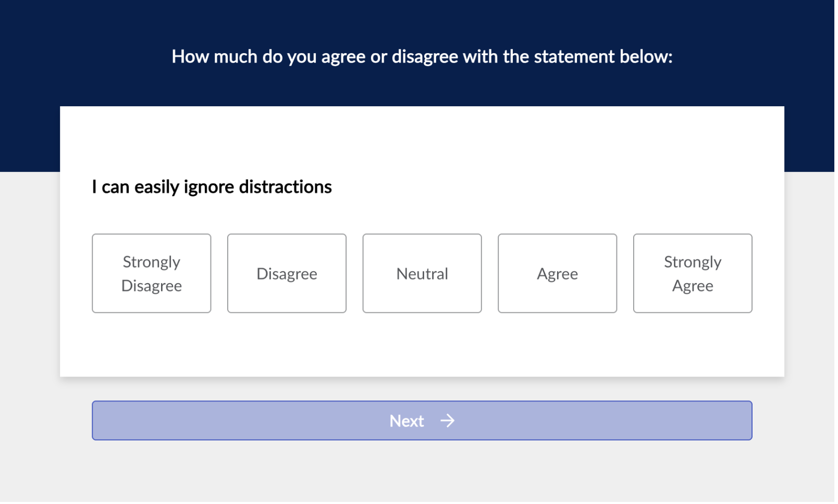Select the Agree answer box
The image size is (838, 504).
pyautogui.click(x=557, y=274)
